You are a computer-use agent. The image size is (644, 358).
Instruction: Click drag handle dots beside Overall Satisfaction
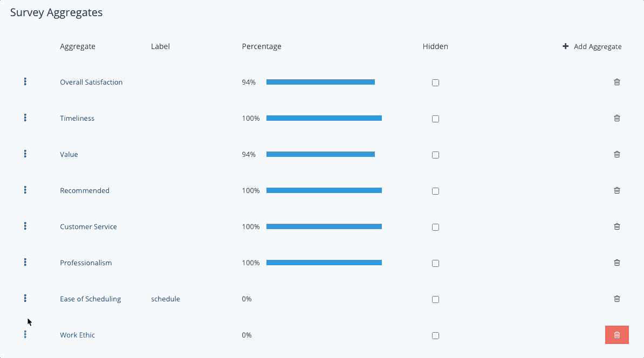25,81
